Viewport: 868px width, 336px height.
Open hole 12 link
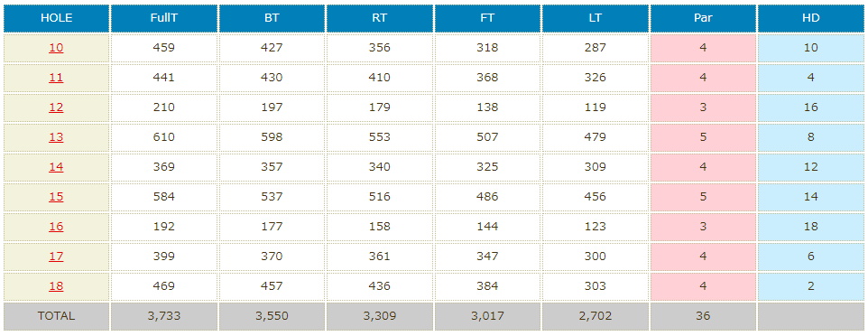56,107
